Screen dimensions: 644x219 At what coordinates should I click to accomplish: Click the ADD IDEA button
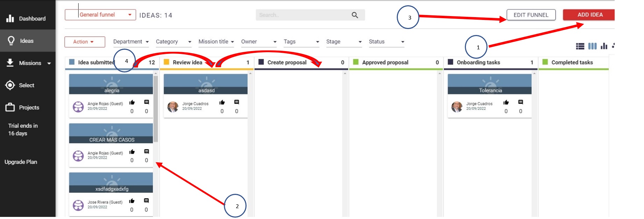590,15
